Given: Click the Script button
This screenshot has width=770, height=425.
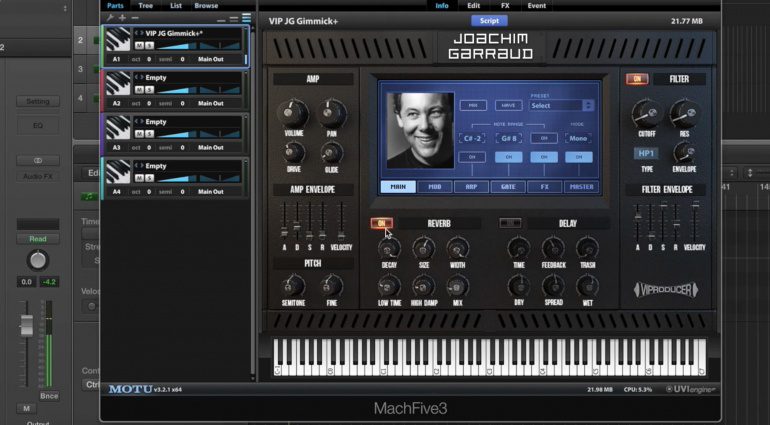Looking at the screenshot, I should pyautogui.click(x=489, y=20).
